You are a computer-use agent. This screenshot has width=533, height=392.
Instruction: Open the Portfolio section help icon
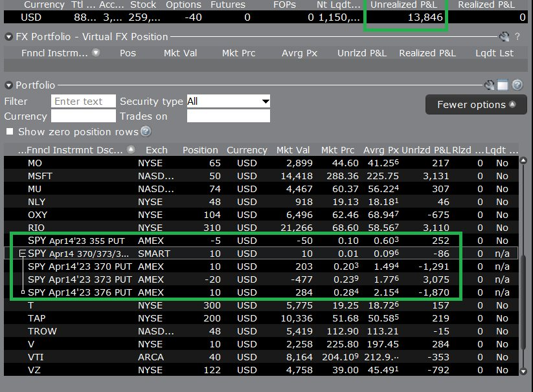pyautogui.click(x=517, y=85)
